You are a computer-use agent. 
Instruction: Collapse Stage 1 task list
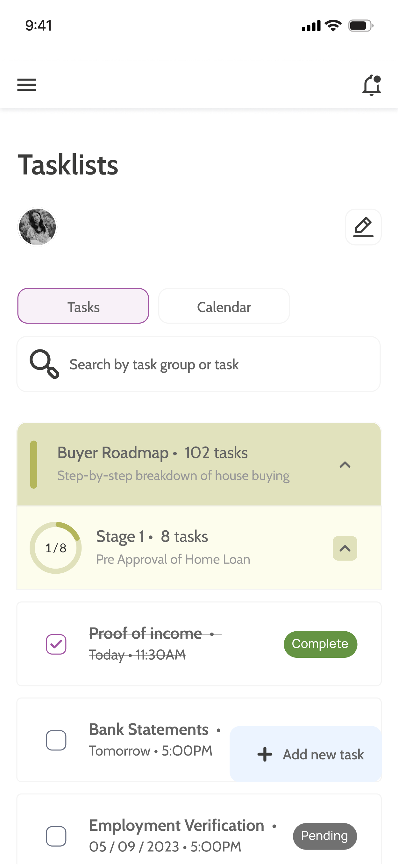click(x=345, y=548)
